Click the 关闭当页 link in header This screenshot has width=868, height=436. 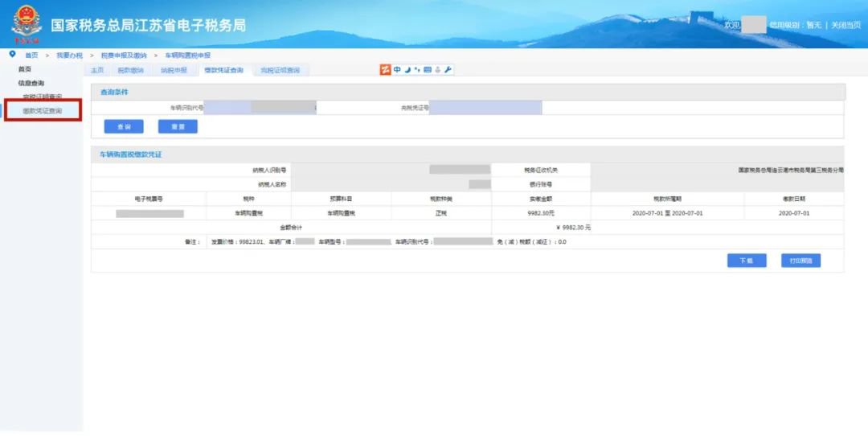coord(845,25)
